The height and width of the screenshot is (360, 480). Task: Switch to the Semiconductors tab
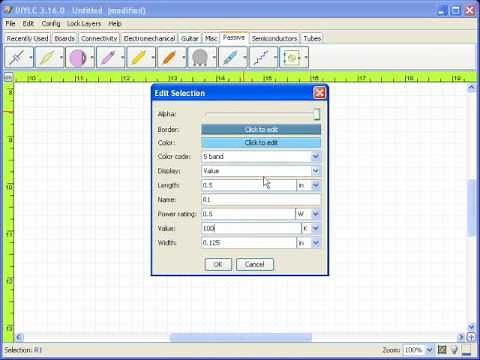click(274, 38)
